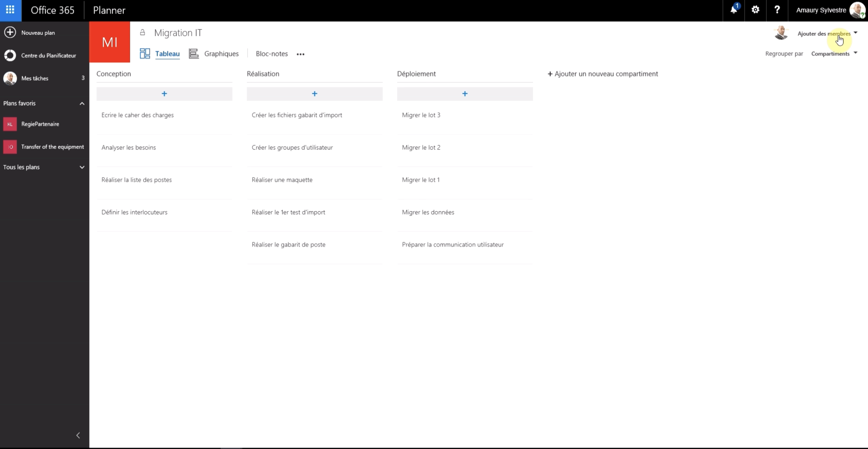Click Ajouter un nouveau compartiment
The image size is (868, 449).
pos(603,73)
